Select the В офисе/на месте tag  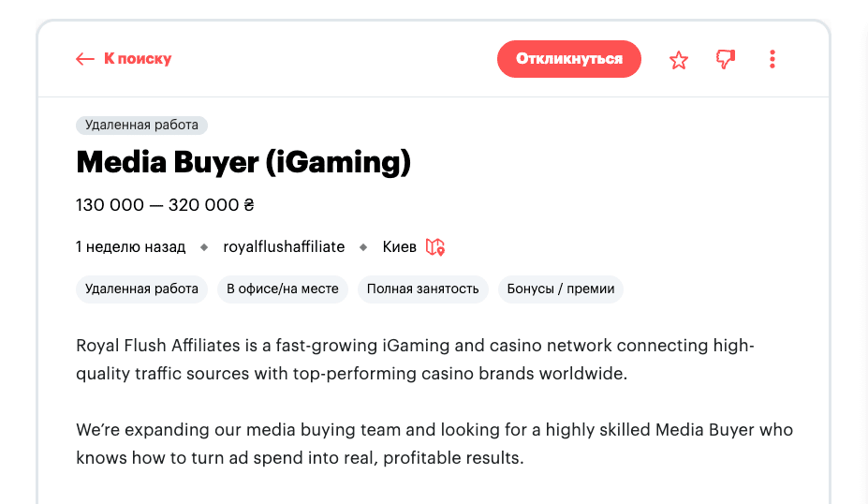(283, 289)
